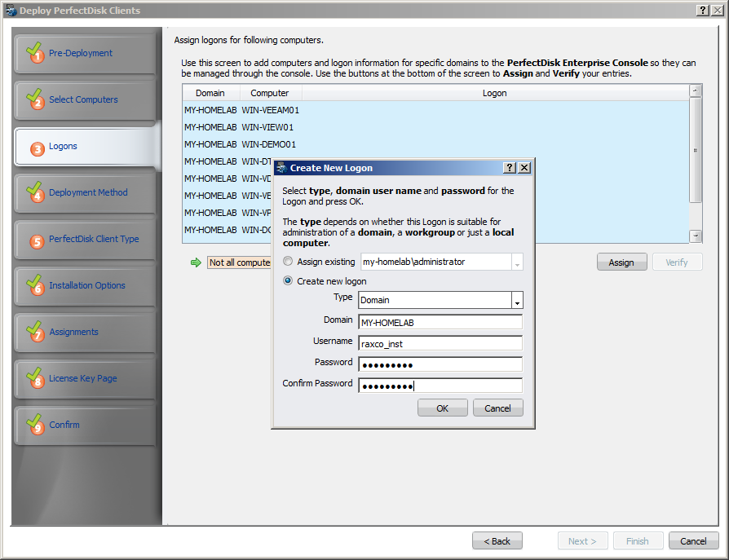729x560 pixels.
Task: Open the Type dropdown showing Domain
Action: pos(516,301)
